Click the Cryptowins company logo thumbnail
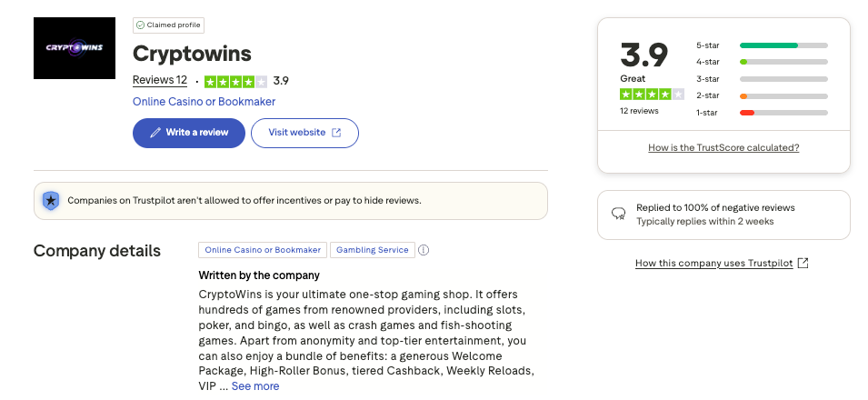Screen dimensions: 868x400 click(x=74, y=48)
